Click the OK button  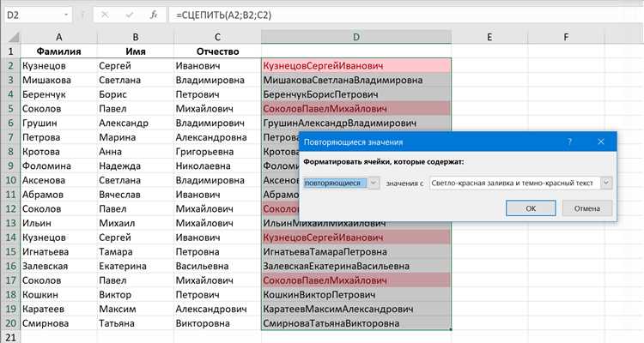(x=531, y=208)
